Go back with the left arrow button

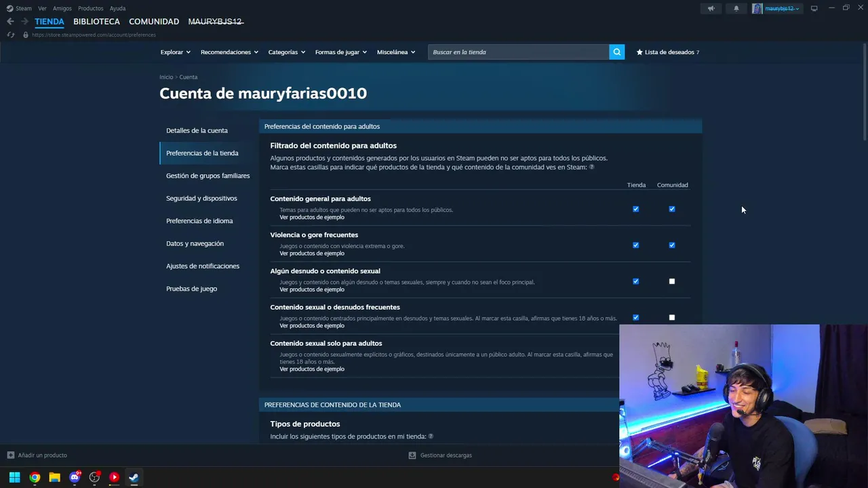click(x=10, y=22)
